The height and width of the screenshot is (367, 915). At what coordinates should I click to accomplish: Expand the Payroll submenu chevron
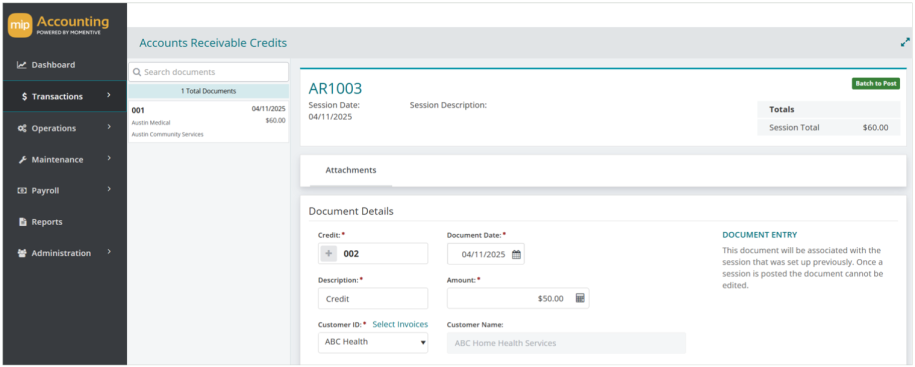tap(109, 189)
